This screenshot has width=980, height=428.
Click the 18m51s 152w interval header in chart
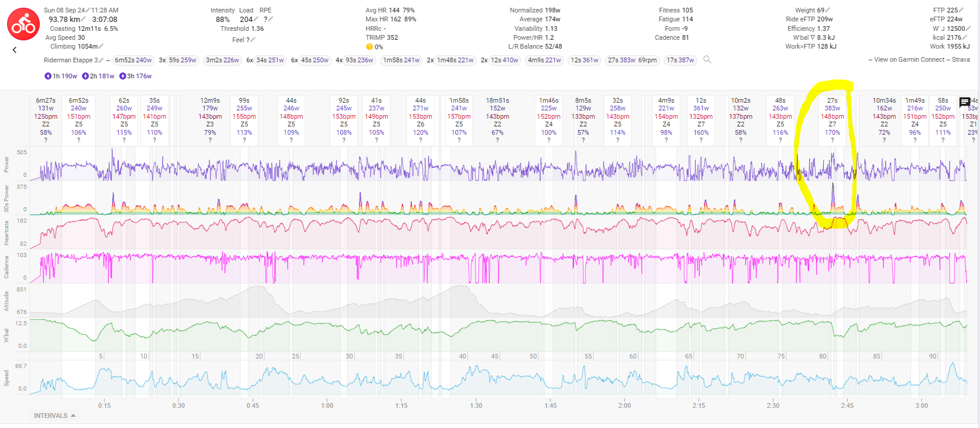click(x=497, y=104)
